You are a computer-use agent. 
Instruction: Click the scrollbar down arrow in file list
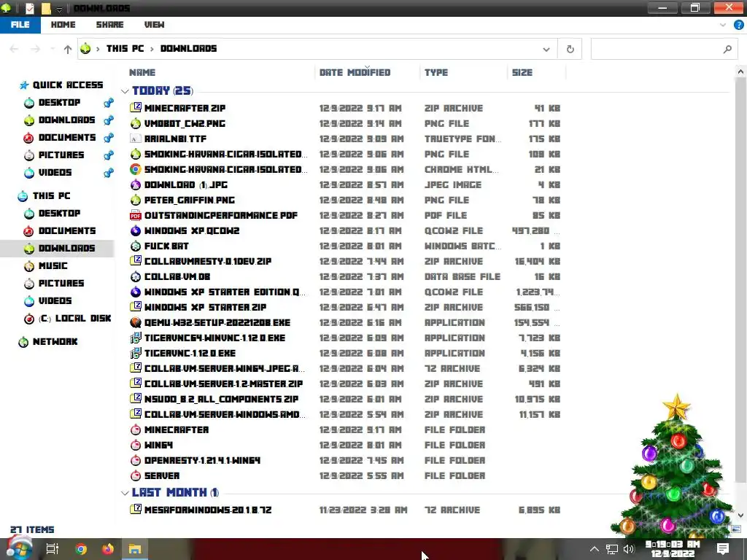pos(740,516)
